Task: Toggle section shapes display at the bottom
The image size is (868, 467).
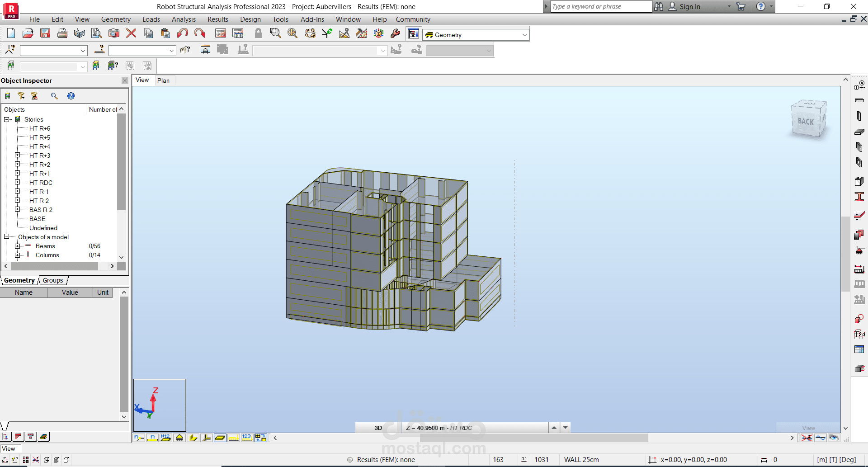Action: click(193, 438)
